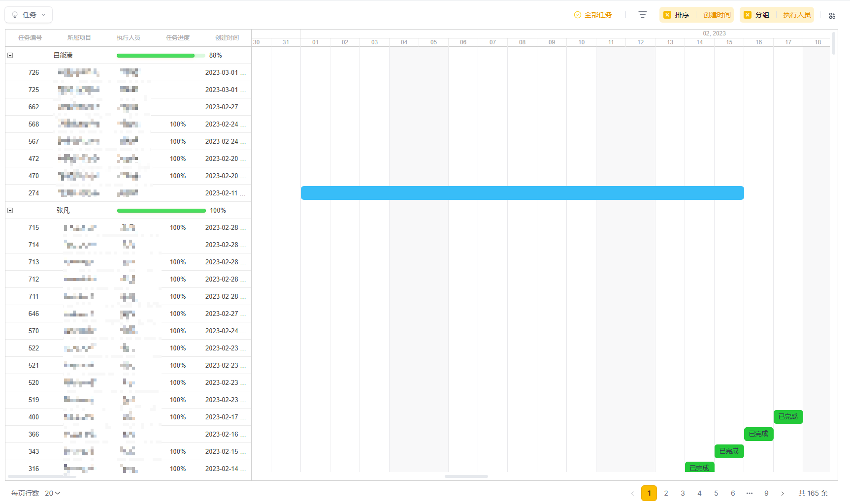This screenshot has height=504, width=850.
Task: Open the filter lines icon
Action: (642, 15)
